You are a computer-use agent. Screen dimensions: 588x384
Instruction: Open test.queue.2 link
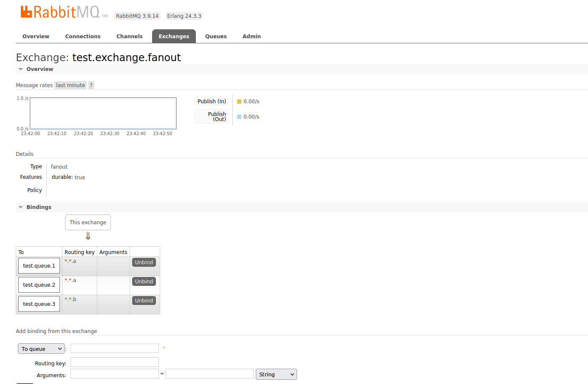39,285
